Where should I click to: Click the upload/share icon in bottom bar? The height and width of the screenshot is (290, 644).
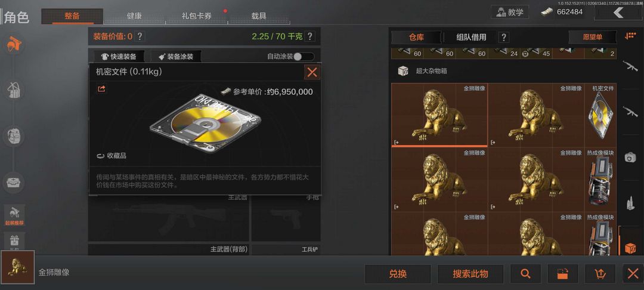tap(600, 273)
